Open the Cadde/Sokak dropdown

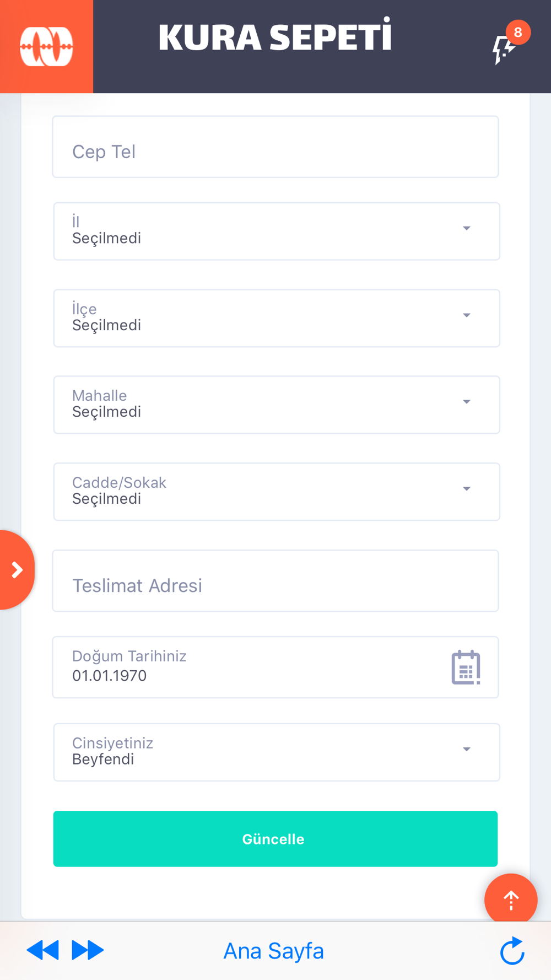tap(277, 492)
